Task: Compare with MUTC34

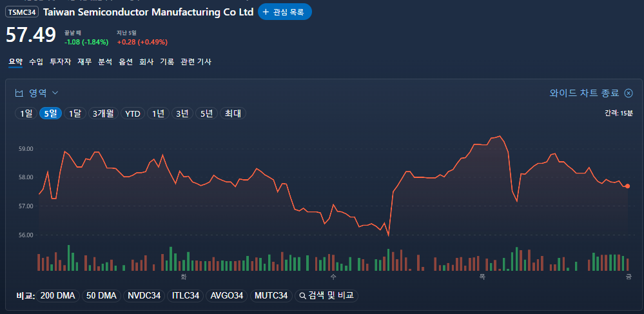Action: tap(271, 295)
